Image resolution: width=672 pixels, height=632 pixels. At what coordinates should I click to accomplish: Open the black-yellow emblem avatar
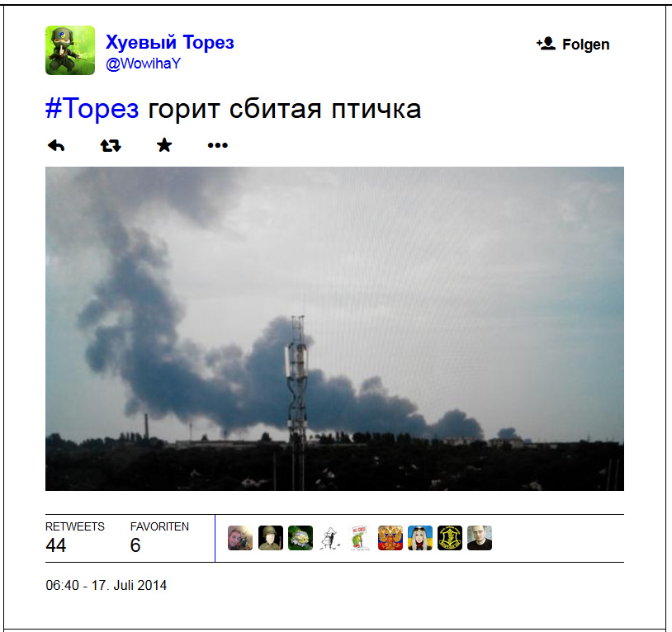tap(450, 538)
